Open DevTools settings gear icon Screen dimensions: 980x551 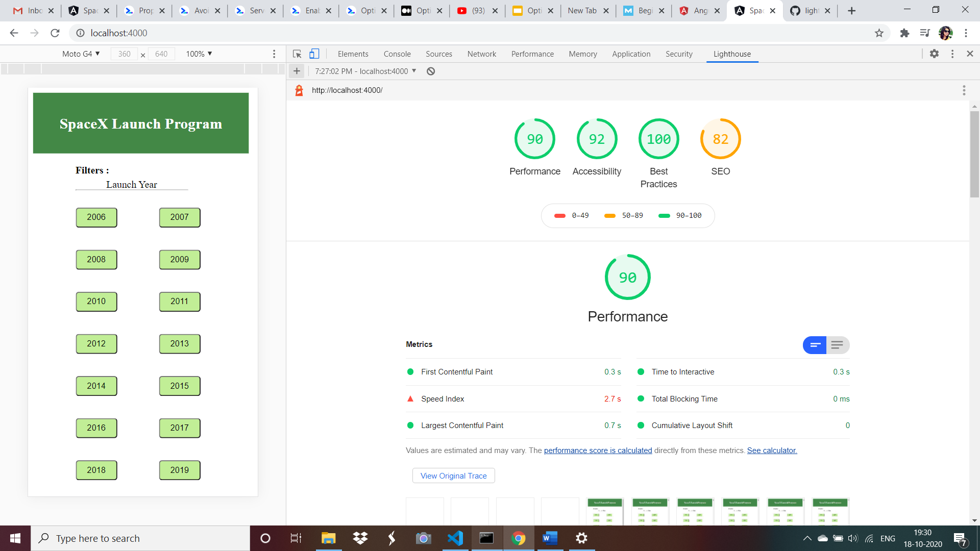click(x=935, y=54)
